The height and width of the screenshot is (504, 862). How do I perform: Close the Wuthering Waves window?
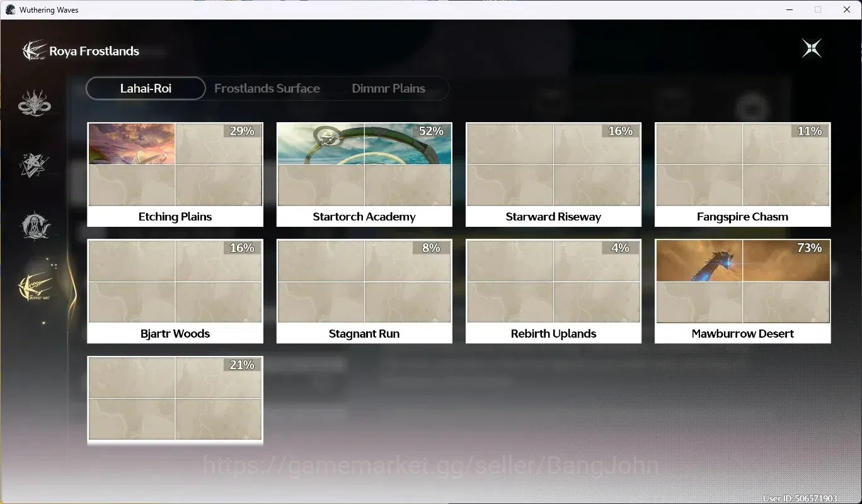point(847,9)
